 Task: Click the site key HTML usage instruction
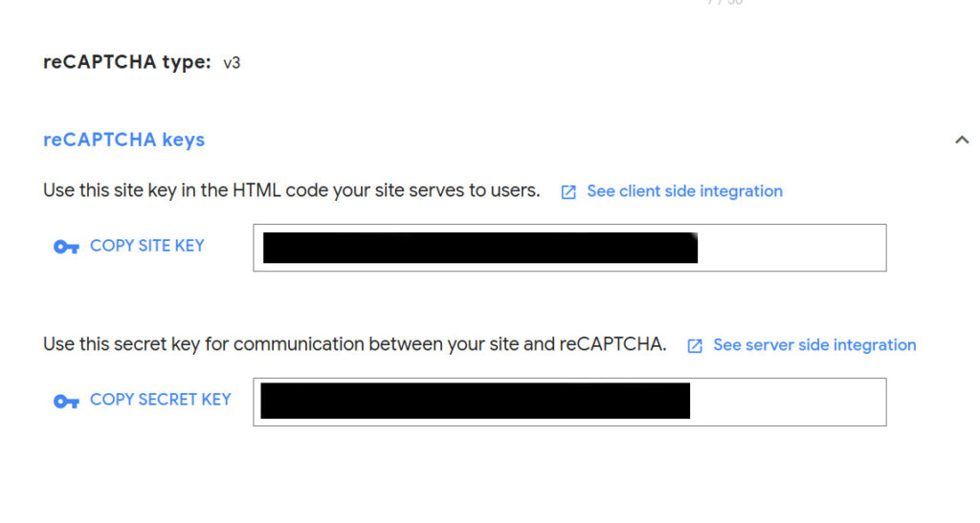(291, 190)
